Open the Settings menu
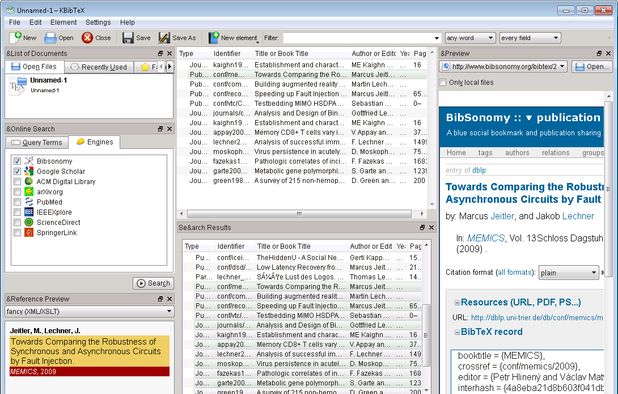This screenshot has height=394, width=618. point(98,22)
